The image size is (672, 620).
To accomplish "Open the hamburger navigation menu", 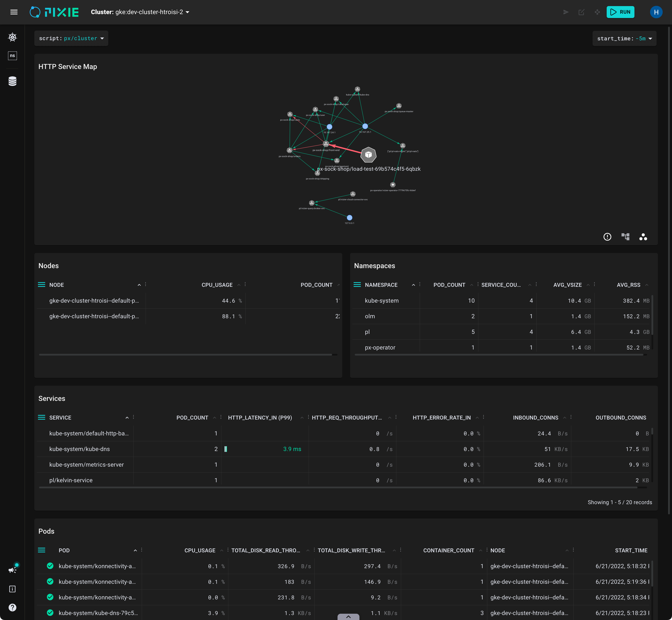I will (x=14, y=12).
